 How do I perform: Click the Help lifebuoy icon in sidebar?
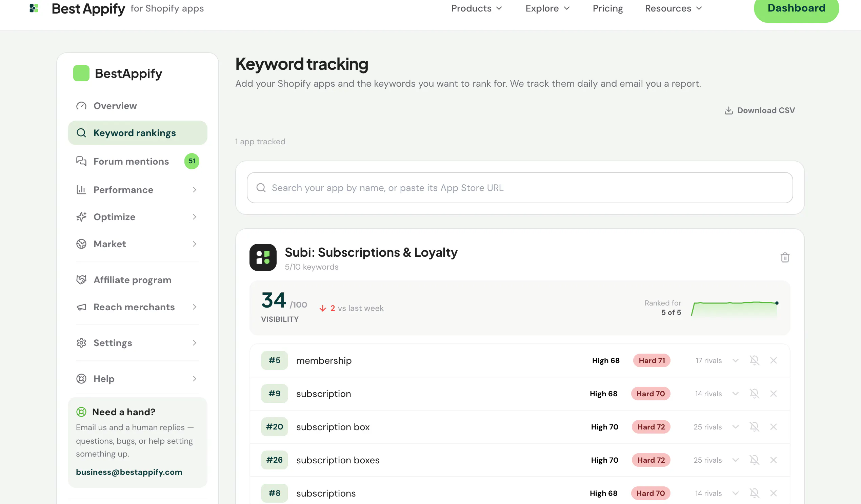(x=81, y=379)
